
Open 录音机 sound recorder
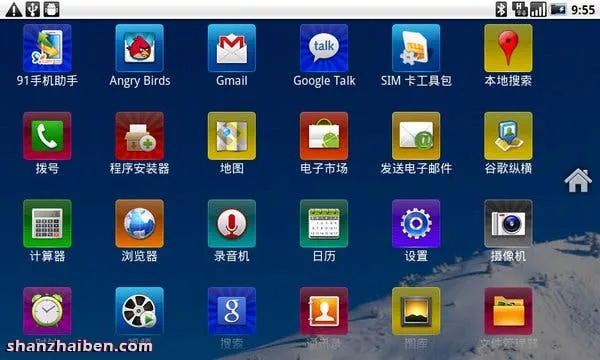coord(232,223)
